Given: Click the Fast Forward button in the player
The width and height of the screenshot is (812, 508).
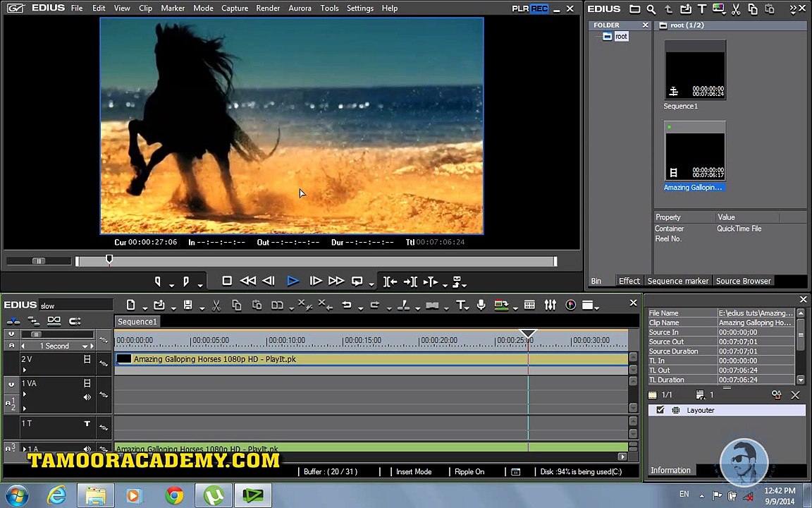Looking at the screenshot, I should coord(336,281).
